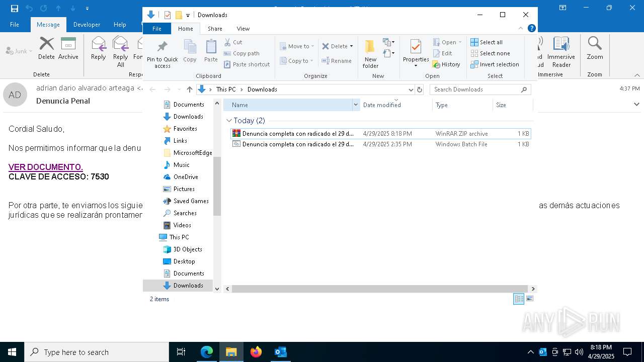
Task: Open Immersive Reader in Outlook
Action: pyautogui.click(x=561, y=51)
